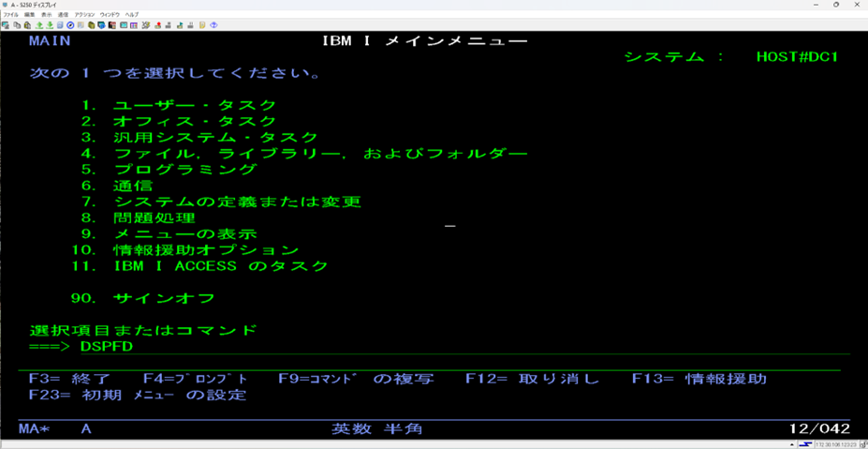Click the blue round icon ending toolbar
Viewport: 868px width, 449px height.
coord(214,25)
